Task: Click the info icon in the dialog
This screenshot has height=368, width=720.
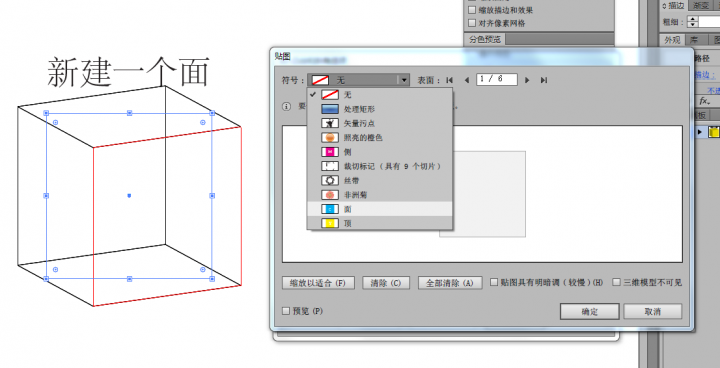Action: (x=287, y=107)
